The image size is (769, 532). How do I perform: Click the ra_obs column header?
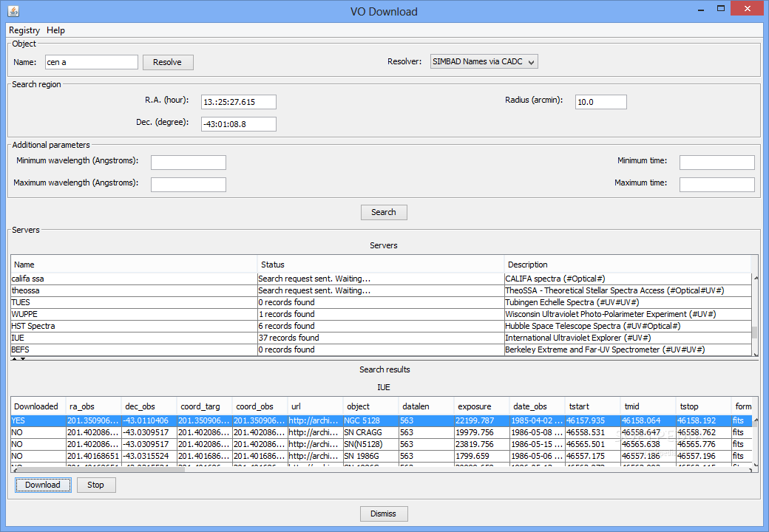coord(94,406)
